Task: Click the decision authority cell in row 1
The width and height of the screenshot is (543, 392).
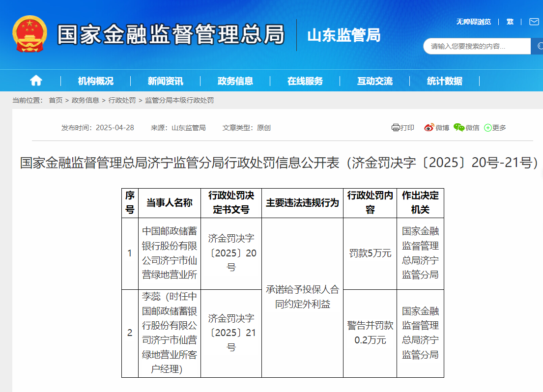Action: pos(421,253)
